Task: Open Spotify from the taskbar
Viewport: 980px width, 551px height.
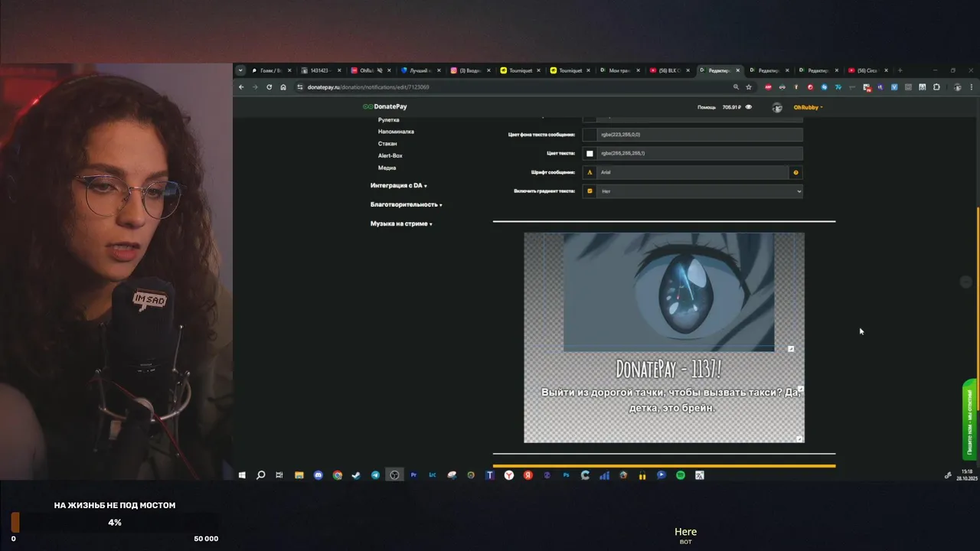Action: click(x=680, y=475)
